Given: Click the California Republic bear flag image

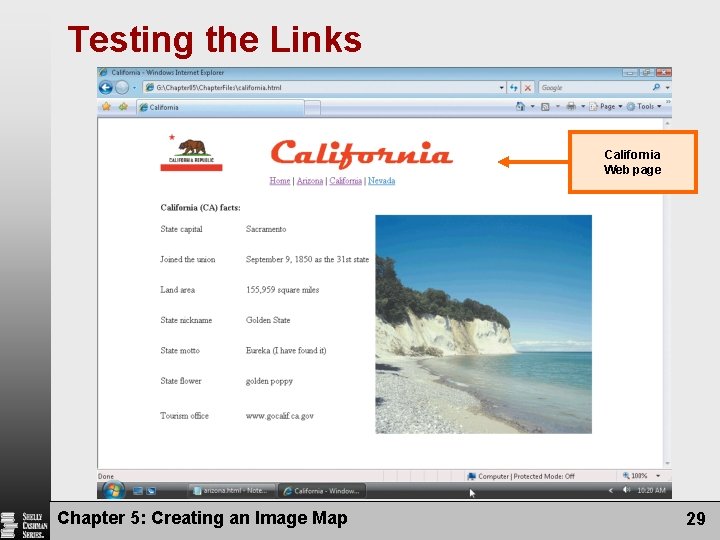Looking at the screenshot, I should [191, 153].
